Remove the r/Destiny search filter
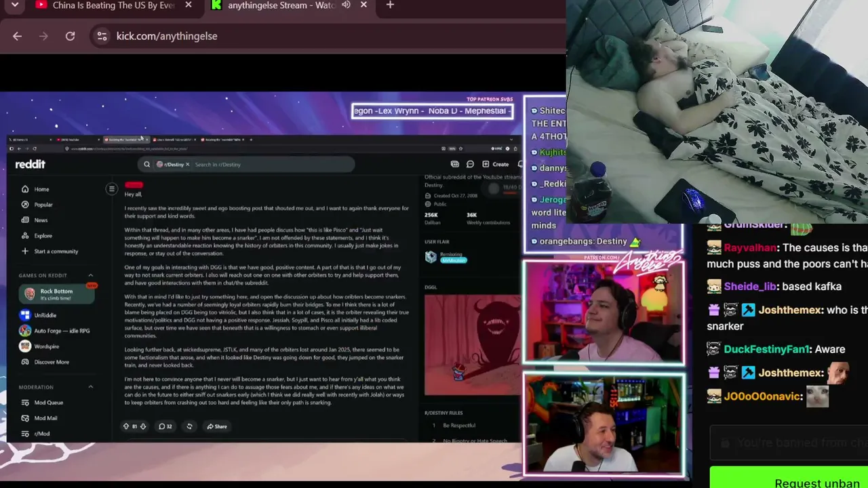The image size is (868, 488). [x=187, y=164]
